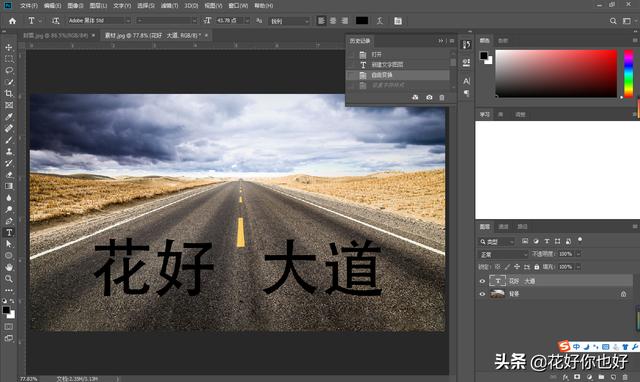This screenshot has width=640, height=382.
Task: Open the layer fill dropdown arrow
Action: 578,267
